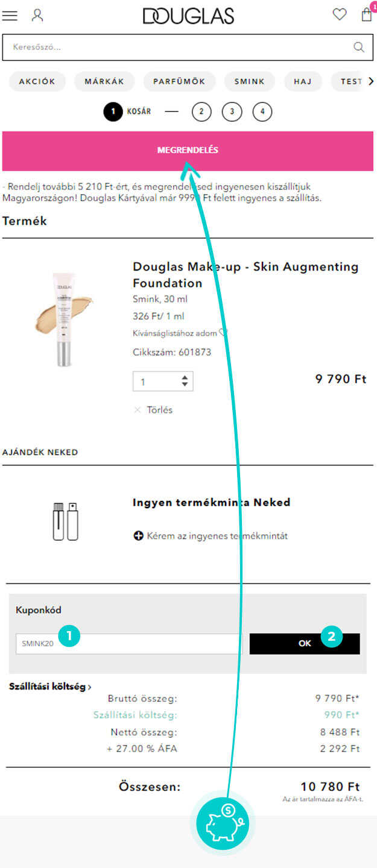
Task: Open the user account icon
Action: coord(37,15)
